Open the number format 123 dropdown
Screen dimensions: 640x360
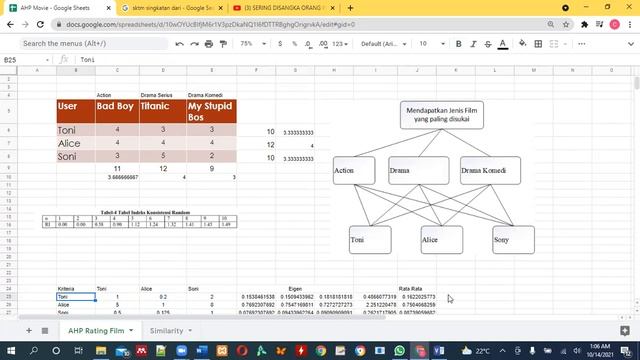tap(340, 44)
